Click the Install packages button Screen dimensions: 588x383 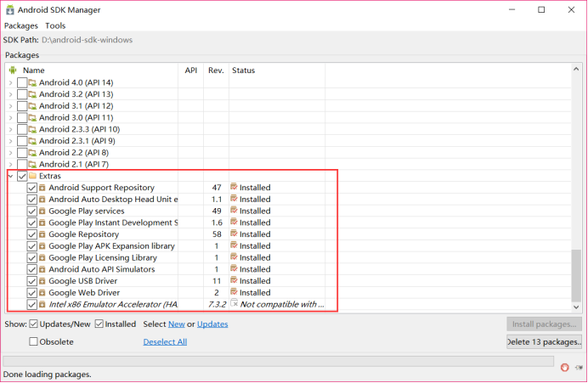(x=545, y=324)
